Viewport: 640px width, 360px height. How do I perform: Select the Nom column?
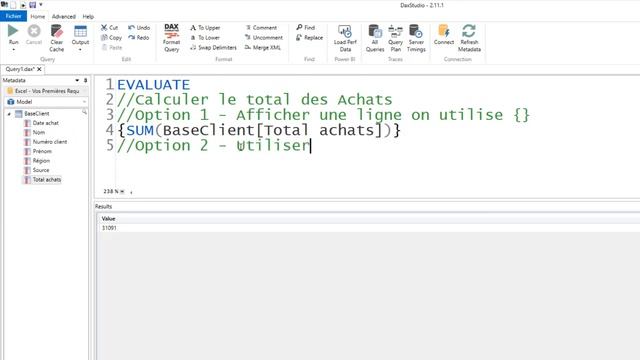tap(39, 132)
